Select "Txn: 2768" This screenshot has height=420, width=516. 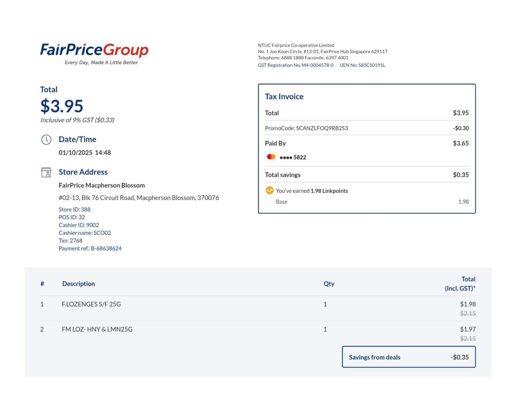(x=71, y=240)
